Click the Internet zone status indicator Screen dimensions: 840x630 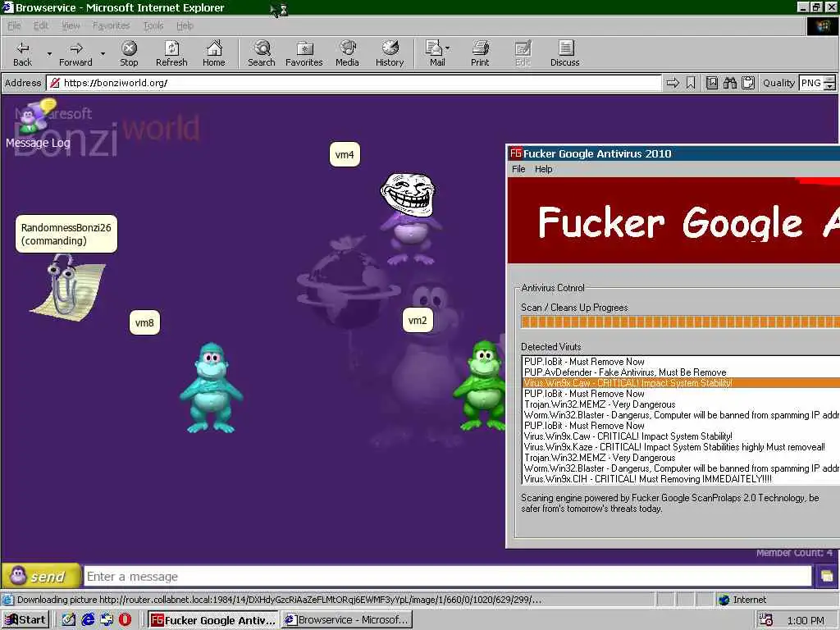tap(742, 600)
